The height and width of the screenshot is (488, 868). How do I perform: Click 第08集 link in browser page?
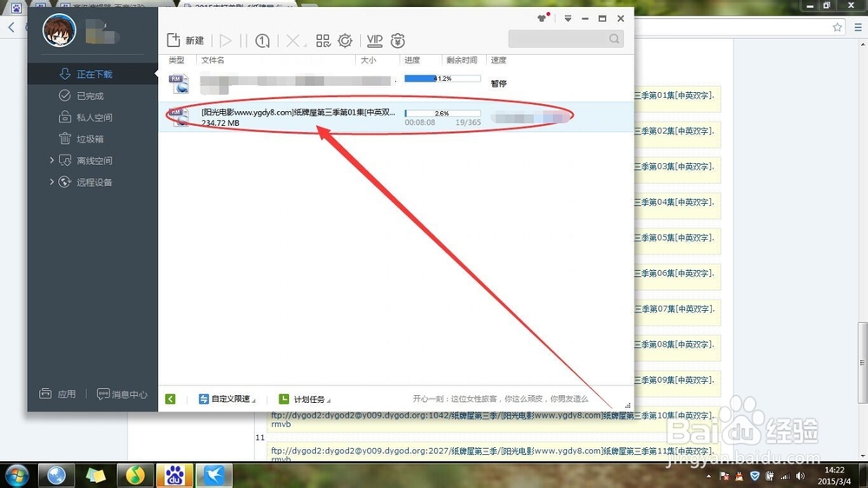click(674, 345)
